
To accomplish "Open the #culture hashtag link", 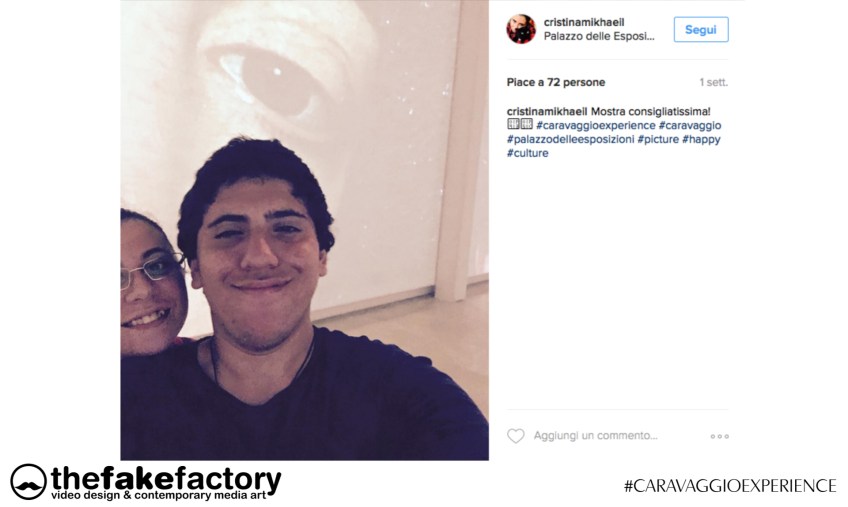I will coord(527,153).
